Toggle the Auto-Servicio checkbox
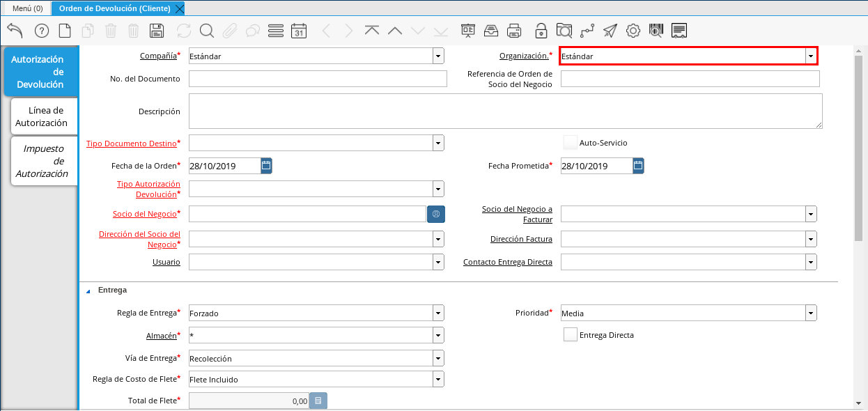This screenshot has width=868, height=411. point(570,143)
